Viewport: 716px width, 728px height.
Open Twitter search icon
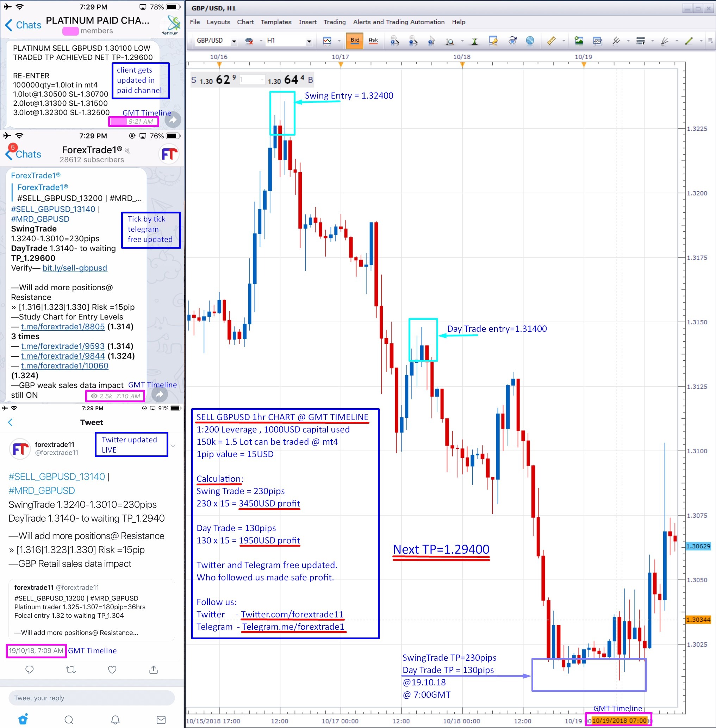(69, 720)
